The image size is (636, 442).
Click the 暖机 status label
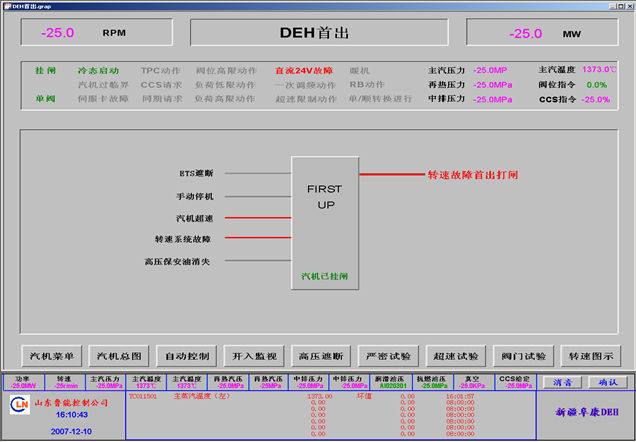click(x=360, y=71)
